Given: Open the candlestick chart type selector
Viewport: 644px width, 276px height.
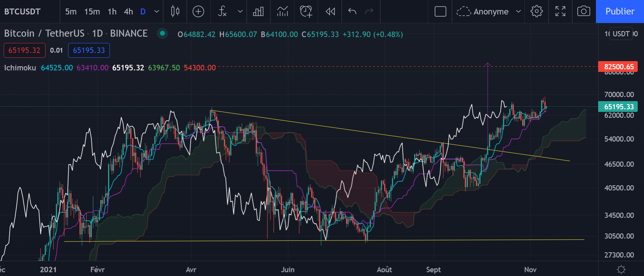Looking at the screenshot, I should tap(175, 11).
